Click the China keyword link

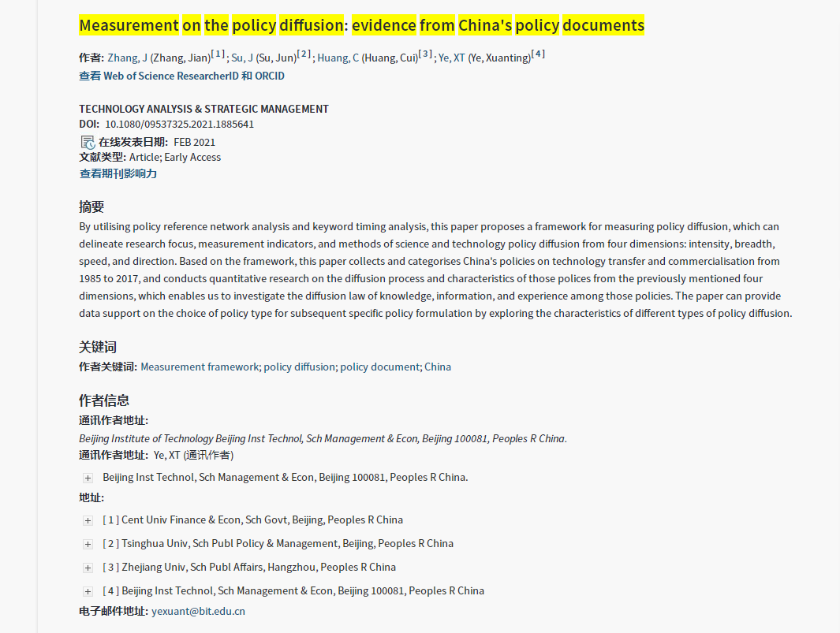pyautogui.click(x=438, y=367)
